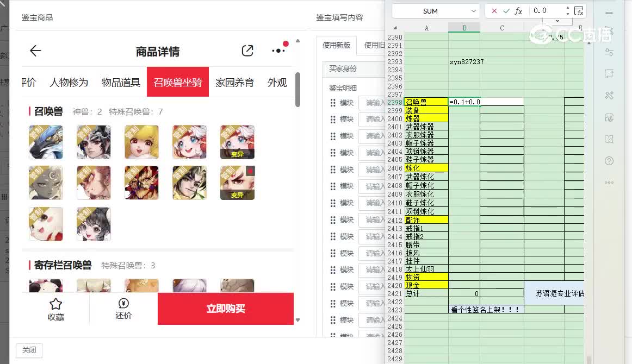Click the select-all corner of the spreadsheet

395,28
